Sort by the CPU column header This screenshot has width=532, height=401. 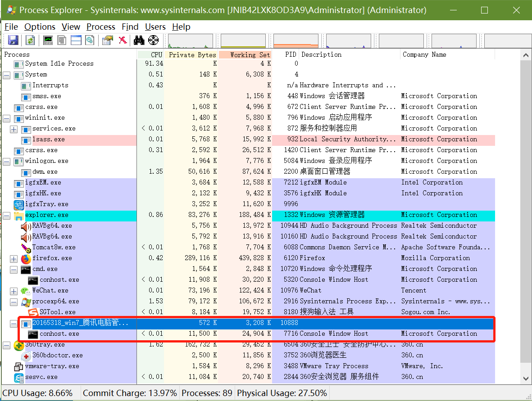pos(150,54)
